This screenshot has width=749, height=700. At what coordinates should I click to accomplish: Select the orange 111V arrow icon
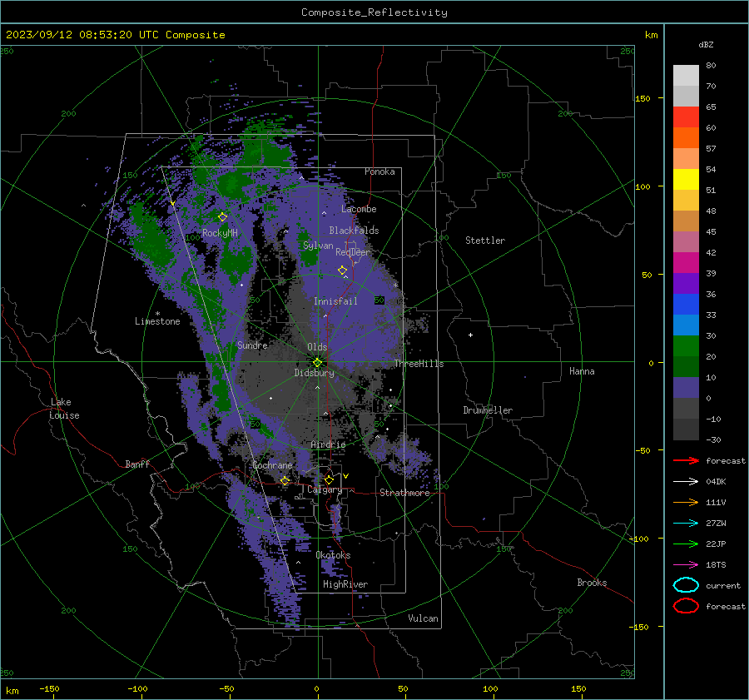coord(686,502)
